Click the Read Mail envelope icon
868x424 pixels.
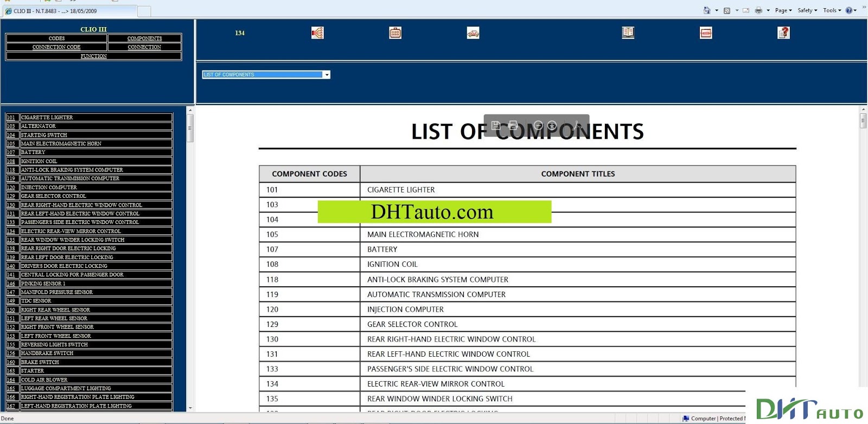(746, 10)
